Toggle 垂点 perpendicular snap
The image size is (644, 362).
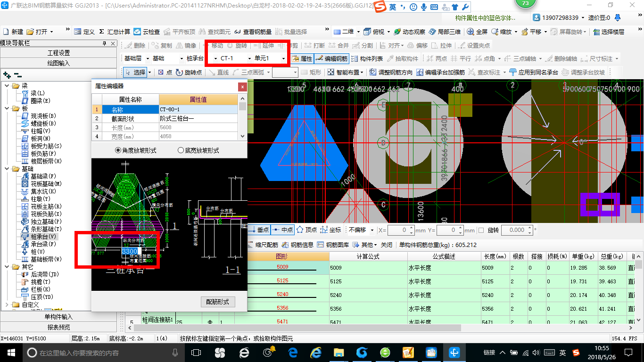click(x=258, y=230)
